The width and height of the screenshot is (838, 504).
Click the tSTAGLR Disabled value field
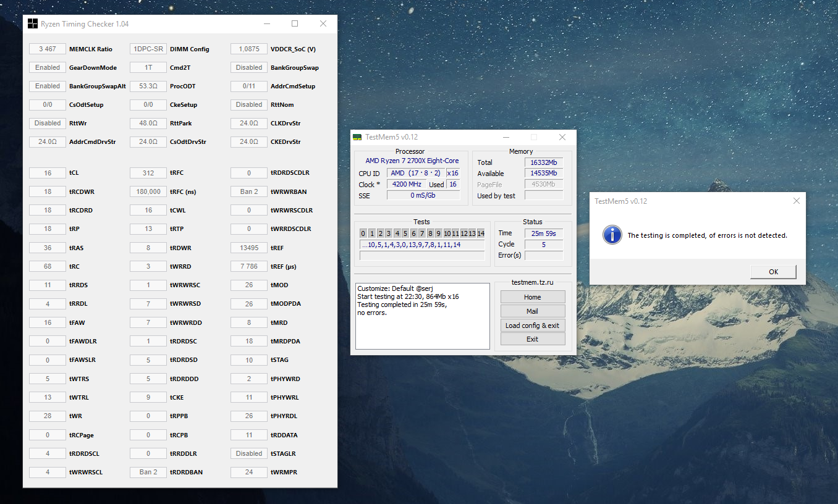(249, 454)
